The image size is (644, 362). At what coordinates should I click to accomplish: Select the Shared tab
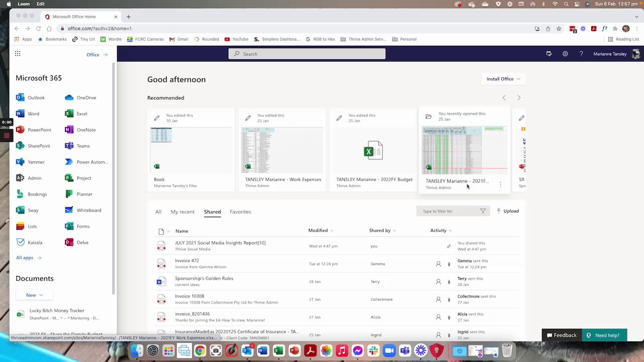click(212, 212)
